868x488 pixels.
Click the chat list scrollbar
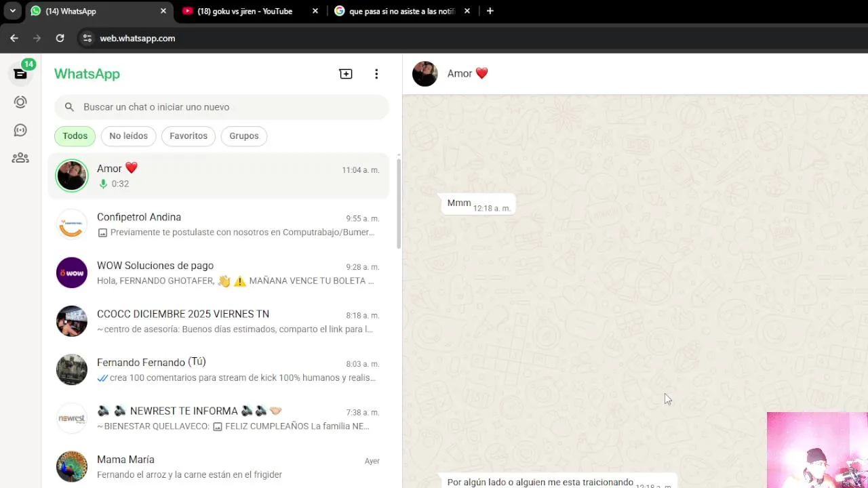[x=399, y=203]
